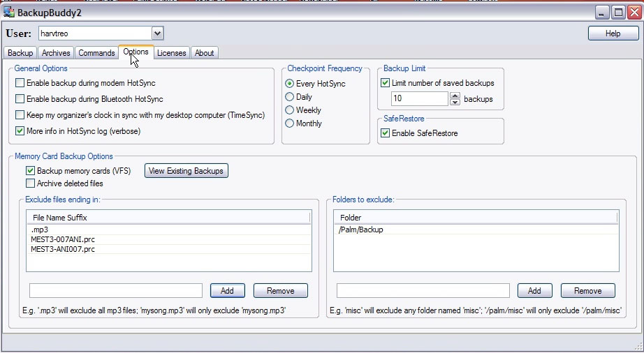Enable backup during Bluetooth HotSync checkbox
This screenshot has width=644, height=353.
coord(20,99)
